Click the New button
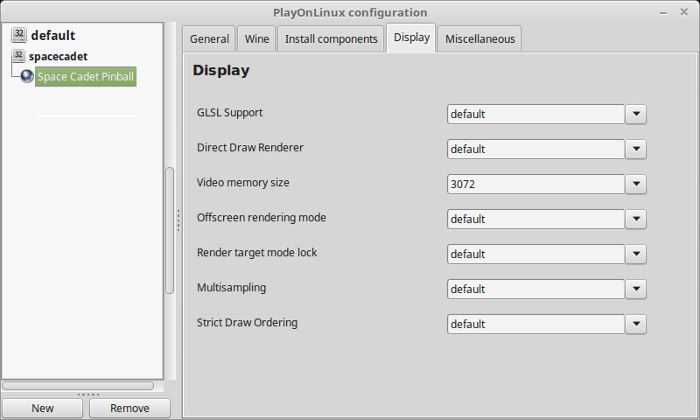This screenshot has height=420, width=700. pyautogui.click(x=42, y=408)
